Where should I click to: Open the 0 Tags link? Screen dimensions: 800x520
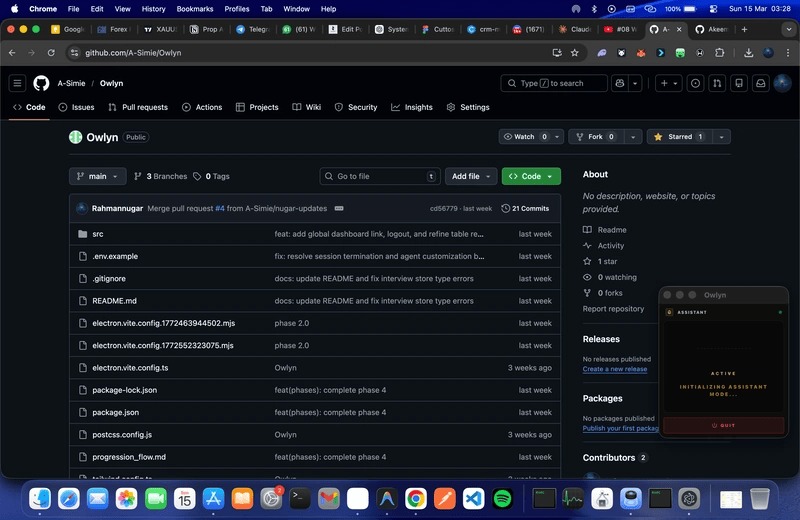pos(211,176)
